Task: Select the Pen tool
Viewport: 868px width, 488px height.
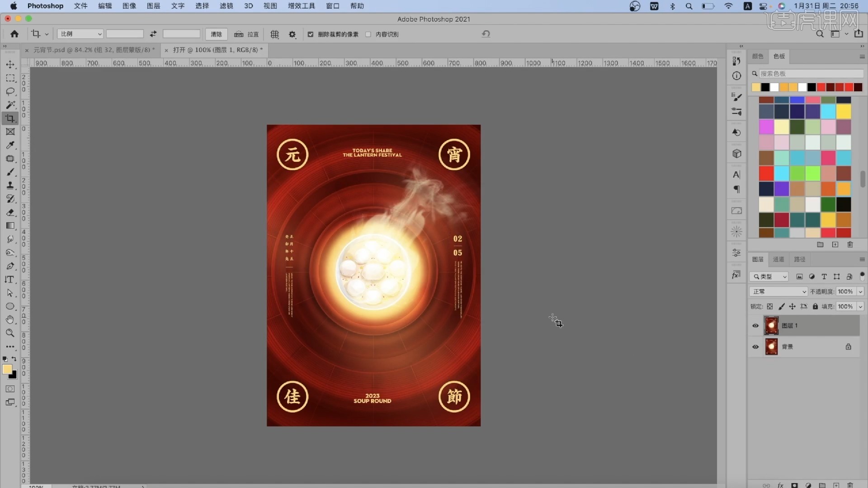Action: point(10,266)
